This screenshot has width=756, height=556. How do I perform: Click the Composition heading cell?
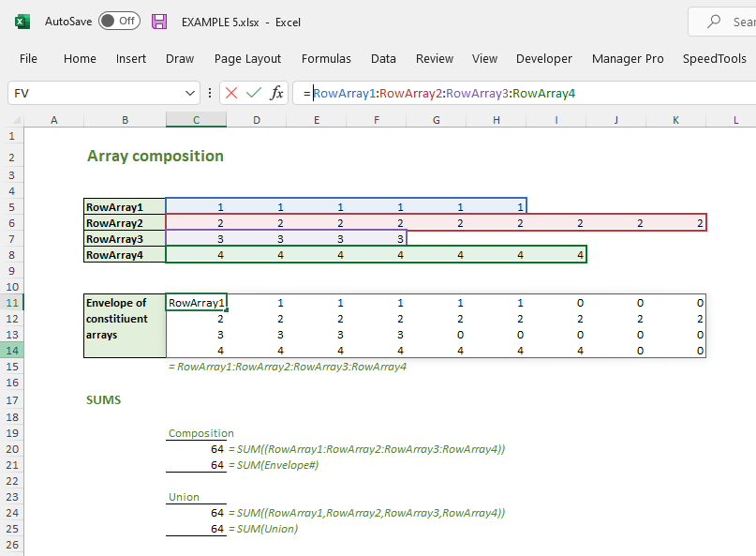201,433
